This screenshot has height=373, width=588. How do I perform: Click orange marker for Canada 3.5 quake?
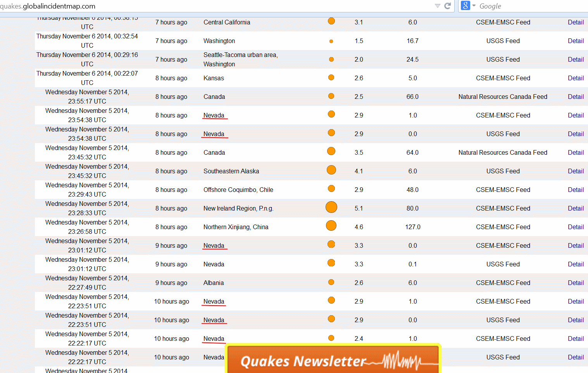331,151
